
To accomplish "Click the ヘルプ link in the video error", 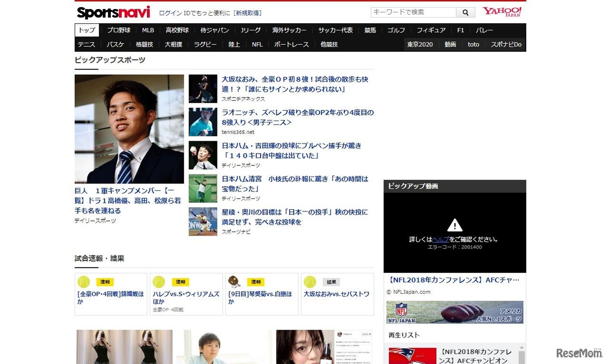I will 441,239.
